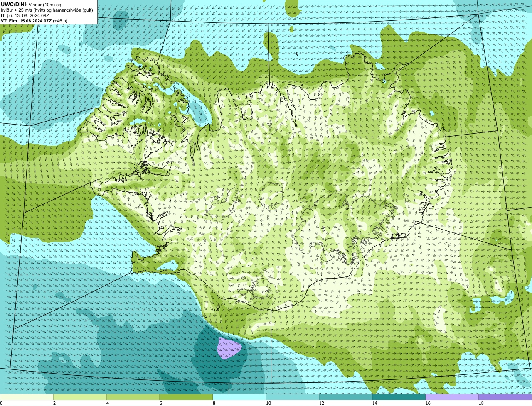Click the legend scale label "16"
This screenshot has width=532, height=406.
[x=428, y=403]
